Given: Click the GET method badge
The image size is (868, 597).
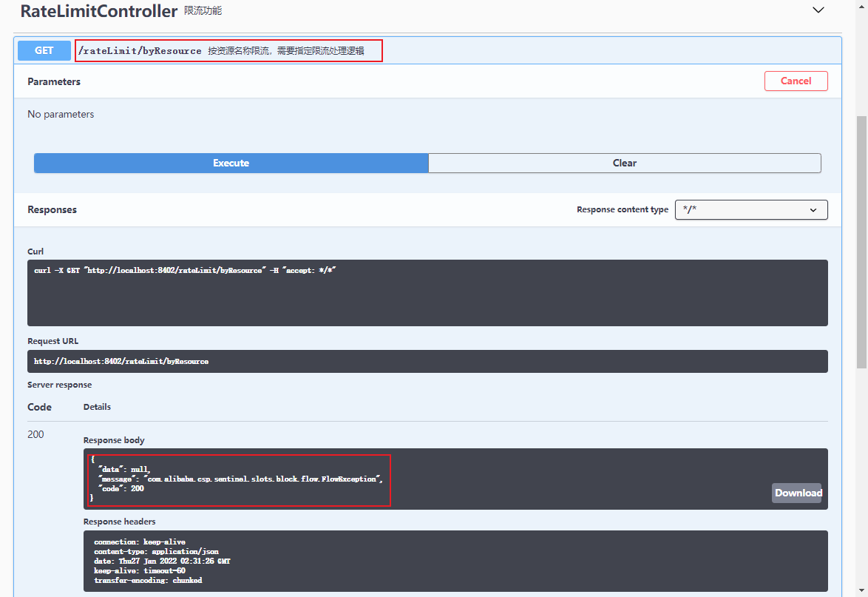Looking at the screenshot, I should 44,50.
